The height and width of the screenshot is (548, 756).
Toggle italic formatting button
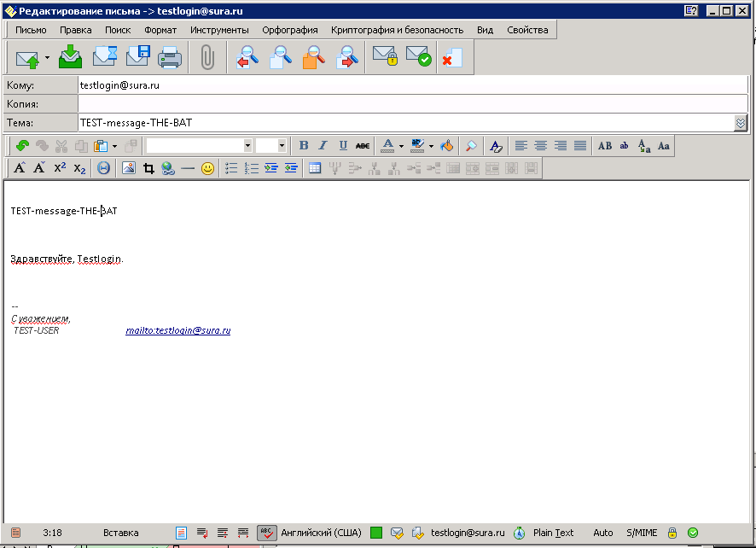tap(323, 146)
